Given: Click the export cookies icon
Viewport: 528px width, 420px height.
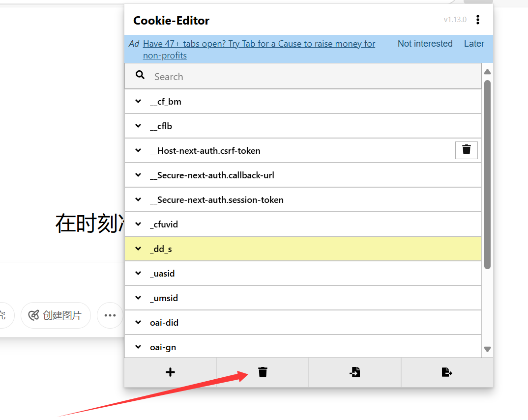Looking at the screenshot, I should tap(446, 372).
